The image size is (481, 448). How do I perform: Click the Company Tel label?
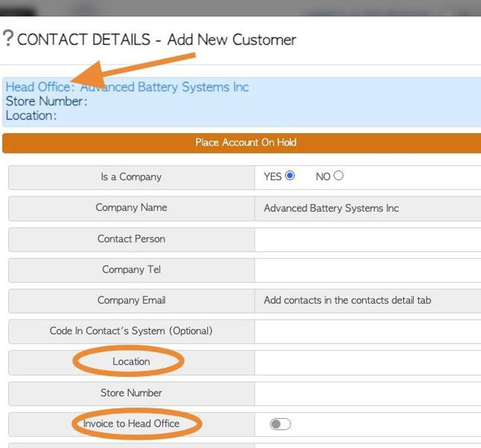(x=131, y=269)
